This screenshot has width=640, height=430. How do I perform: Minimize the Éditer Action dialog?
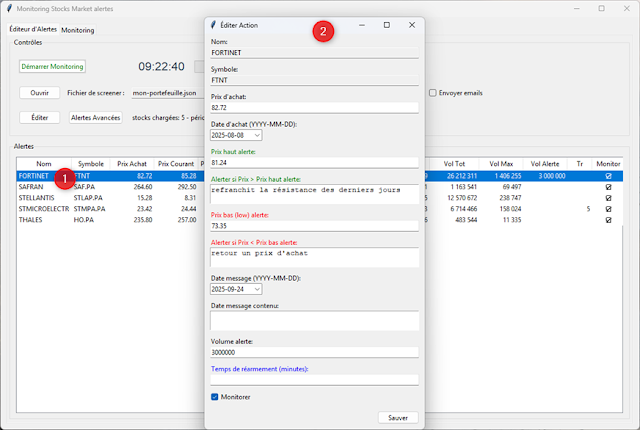point(361,24)
